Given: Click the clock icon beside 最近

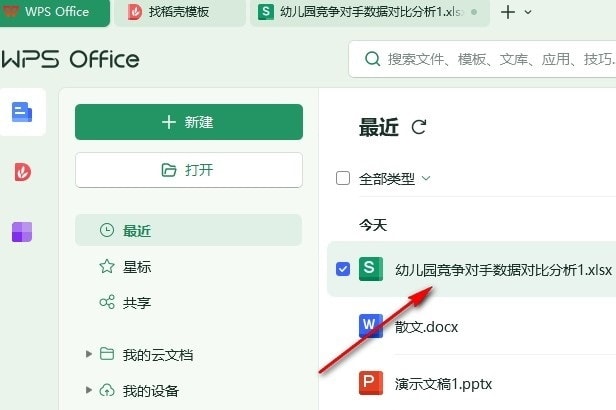Looking at the screenshot, I should point(107,230).
